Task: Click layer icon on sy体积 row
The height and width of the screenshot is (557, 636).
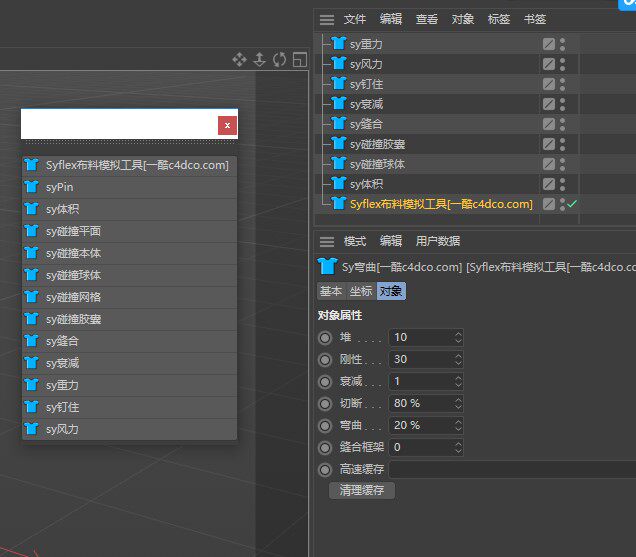Action: pyautogui.click(x=549, y=184)
